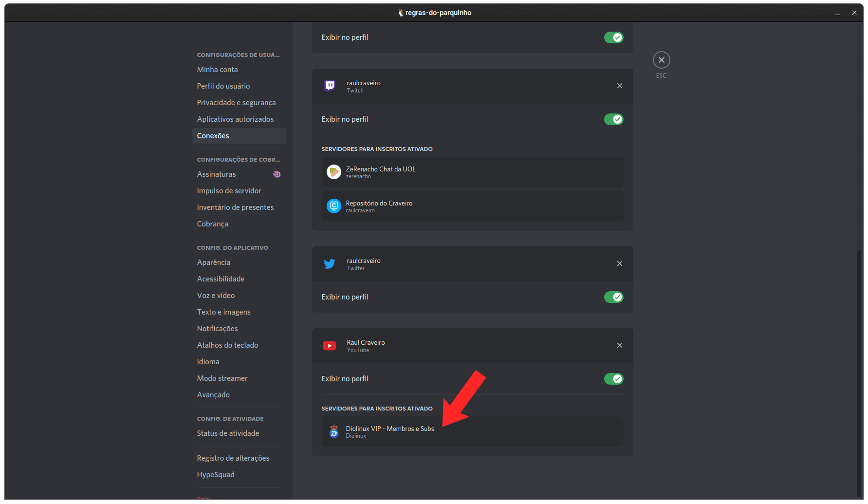Select the Repositório do Craveiro server row
Viewport: 868px width, 504px height.
click(x=472, y=206)
